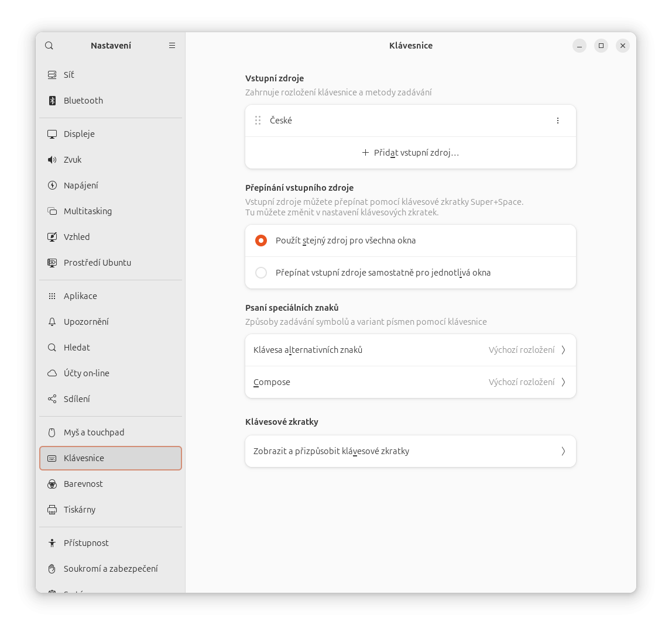
Task: Select 'Použít stejný zdroj pro všechna okna'
Action: point(261,241)
